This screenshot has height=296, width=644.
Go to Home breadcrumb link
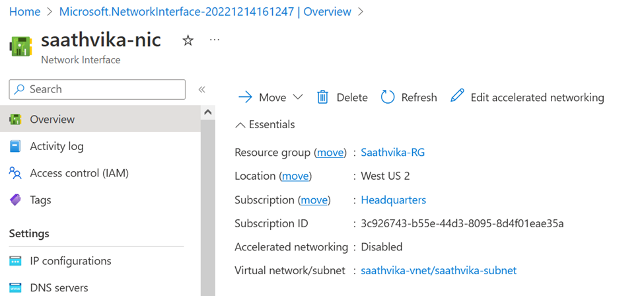click(x=24, y=11)
